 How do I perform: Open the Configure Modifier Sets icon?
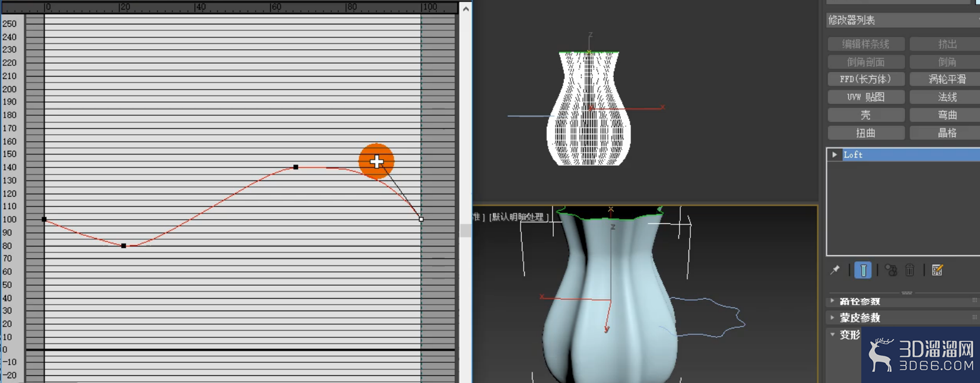(937, 270)
